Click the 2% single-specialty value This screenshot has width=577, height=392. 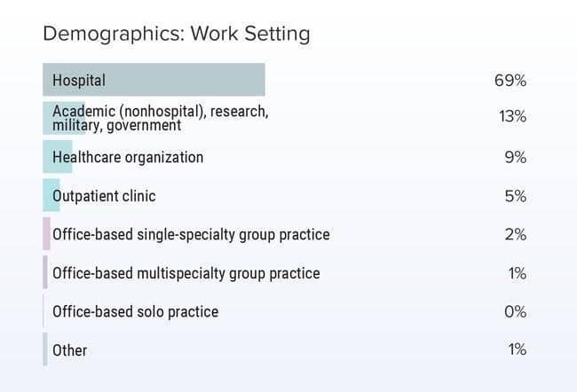pos(516,235)
